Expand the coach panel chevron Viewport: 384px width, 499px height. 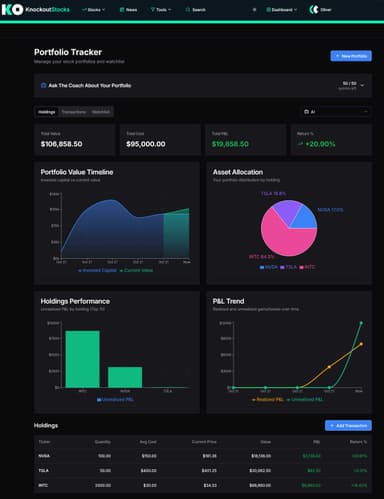pyautogui.click(x=363, y=86)
